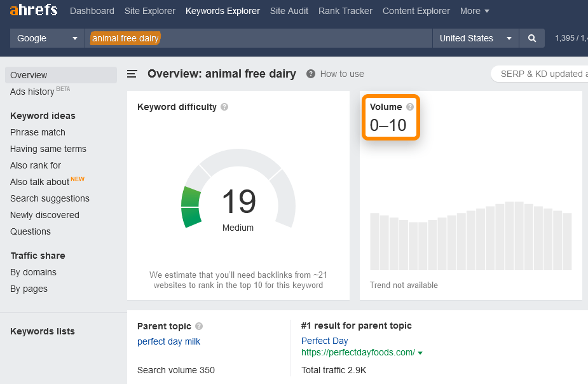588x384 pixels.
Task: Open the United States country dropdown
Action: (475, 38)
